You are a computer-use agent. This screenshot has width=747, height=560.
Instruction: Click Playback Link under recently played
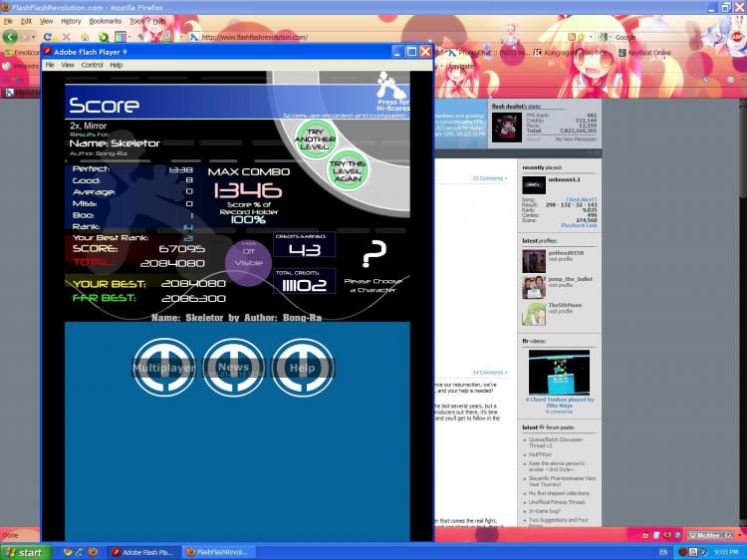click(579, 225)
